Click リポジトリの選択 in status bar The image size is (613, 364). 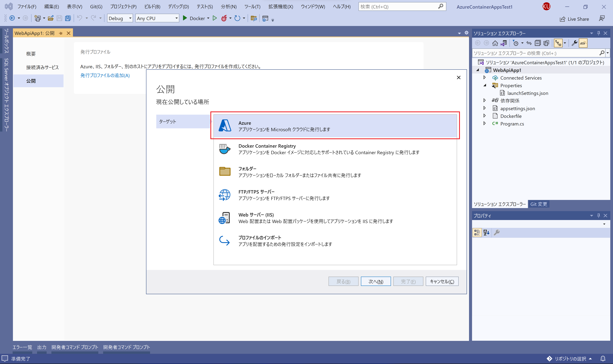(x=570, y=359)
